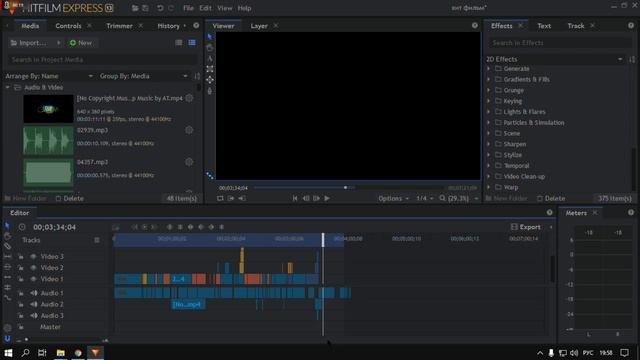Screen dimensions: 640x360
Task: Mute the Audio 1 track
Action: (x=33, y=293)
